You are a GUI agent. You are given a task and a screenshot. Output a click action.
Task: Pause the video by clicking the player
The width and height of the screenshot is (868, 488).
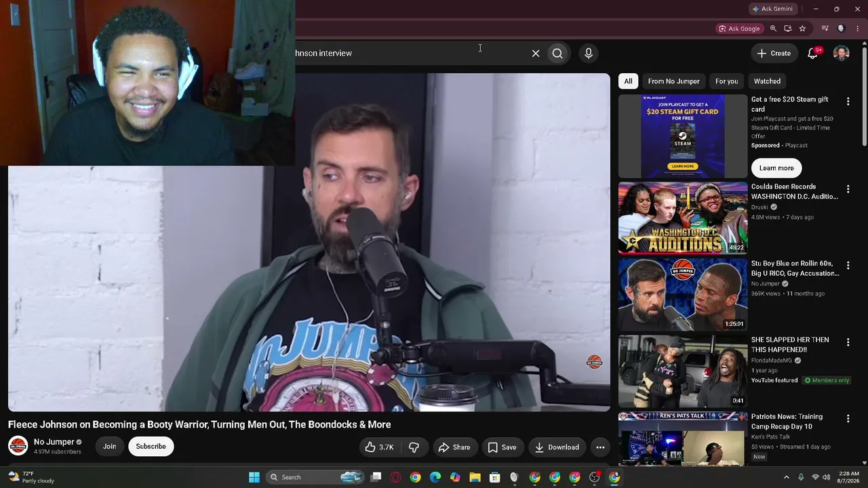(x=309, y=242)
